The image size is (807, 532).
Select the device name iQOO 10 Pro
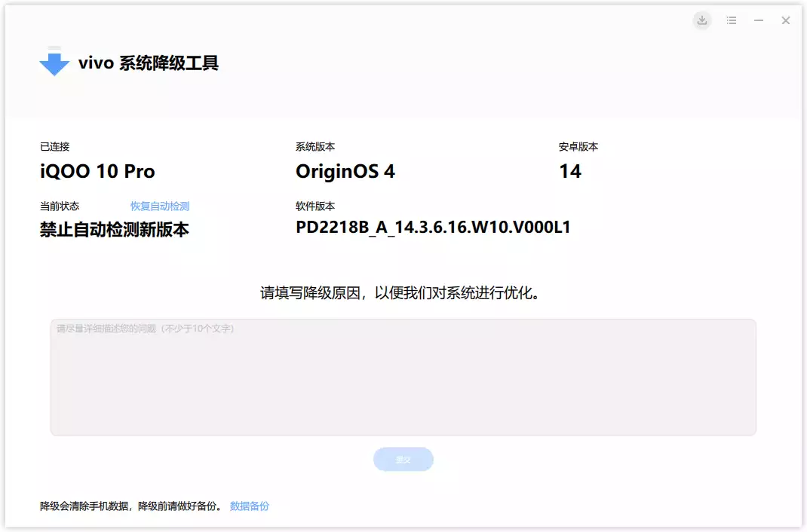tap(97, 171)
